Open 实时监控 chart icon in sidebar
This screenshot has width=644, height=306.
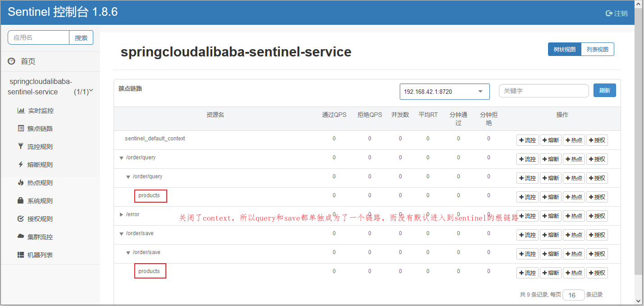21,111
